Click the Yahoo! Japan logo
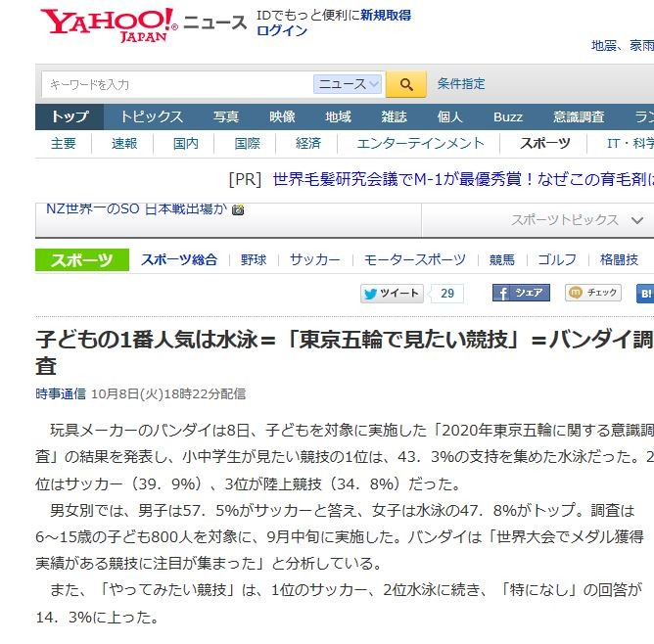This screenshot has height=644, width=654. (109, 25)
